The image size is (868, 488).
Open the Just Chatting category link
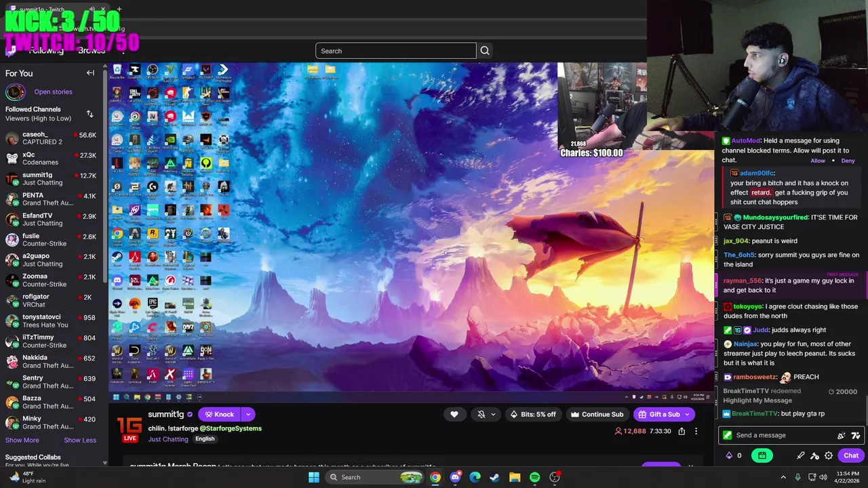tap(168, 439)
